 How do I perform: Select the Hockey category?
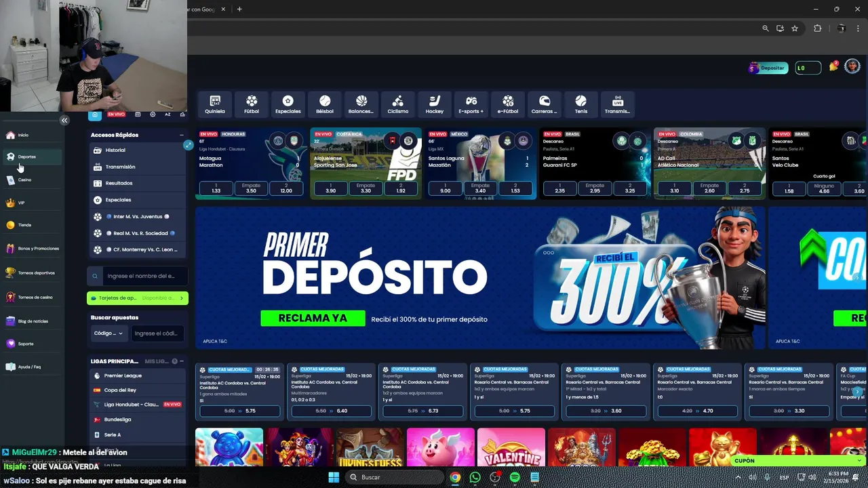pos(435,104)
